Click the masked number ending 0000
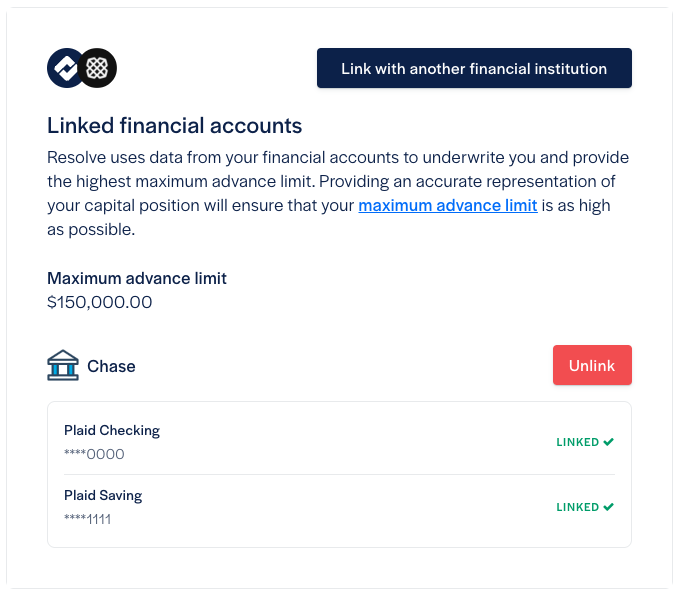681x599 pixels. 94,454
